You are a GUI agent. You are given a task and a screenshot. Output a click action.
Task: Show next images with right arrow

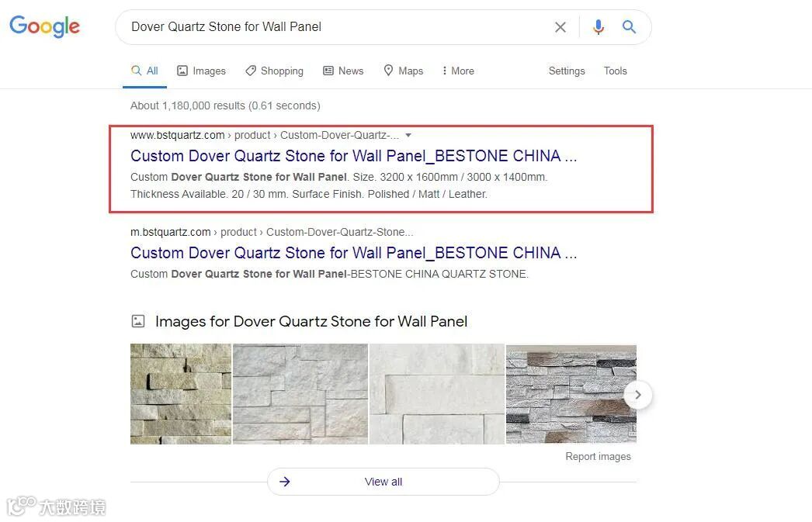[637, 395]
